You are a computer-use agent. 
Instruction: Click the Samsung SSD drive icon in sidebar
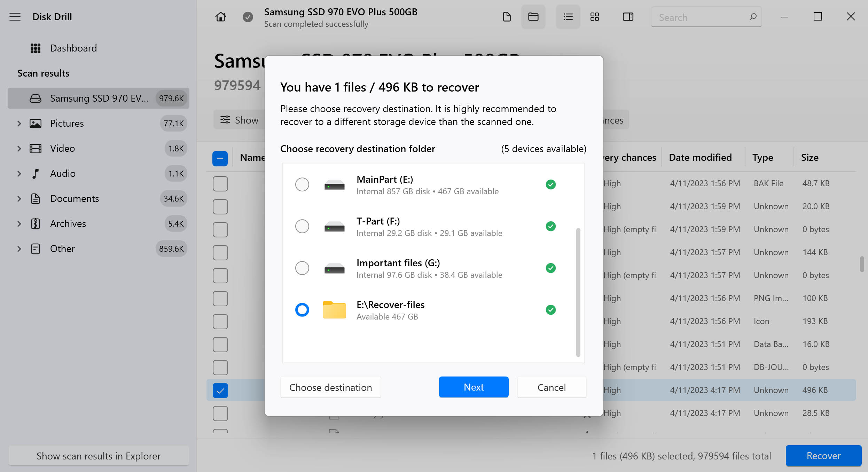pyautogui.click(x=36, y=99)
